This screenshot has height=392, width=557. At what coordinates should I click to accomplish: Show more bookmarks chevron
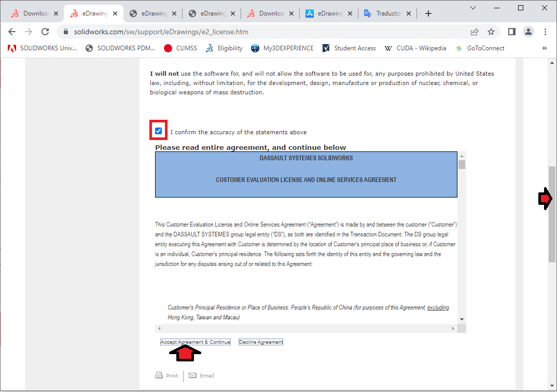[x=544, y=48]
